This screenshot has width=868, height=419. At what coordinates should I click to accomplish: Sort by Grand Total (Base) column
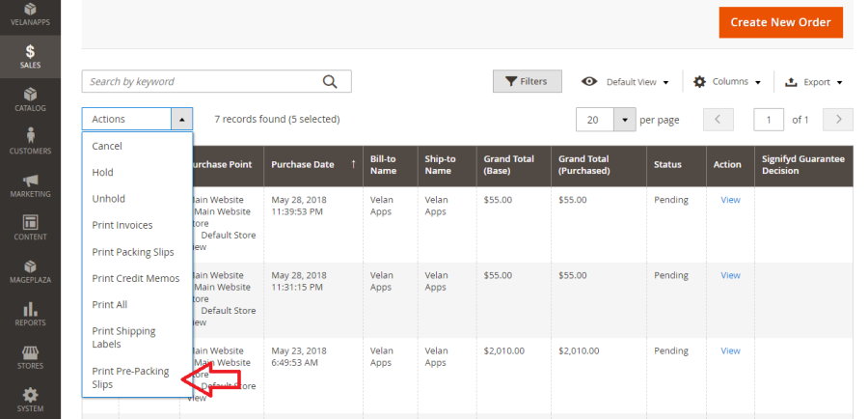click(514, 164)
